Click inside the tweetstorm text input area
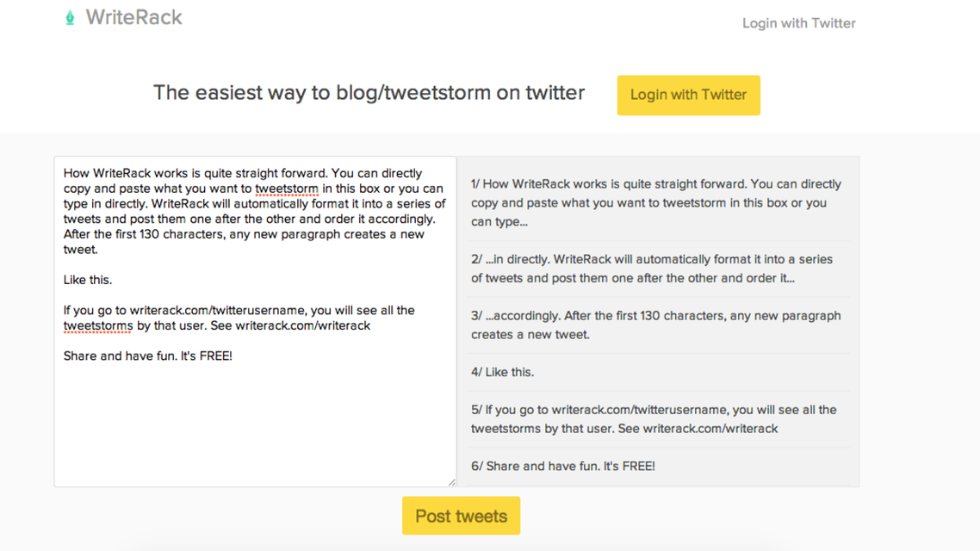The image size is (980, 551). click(255, 321)
